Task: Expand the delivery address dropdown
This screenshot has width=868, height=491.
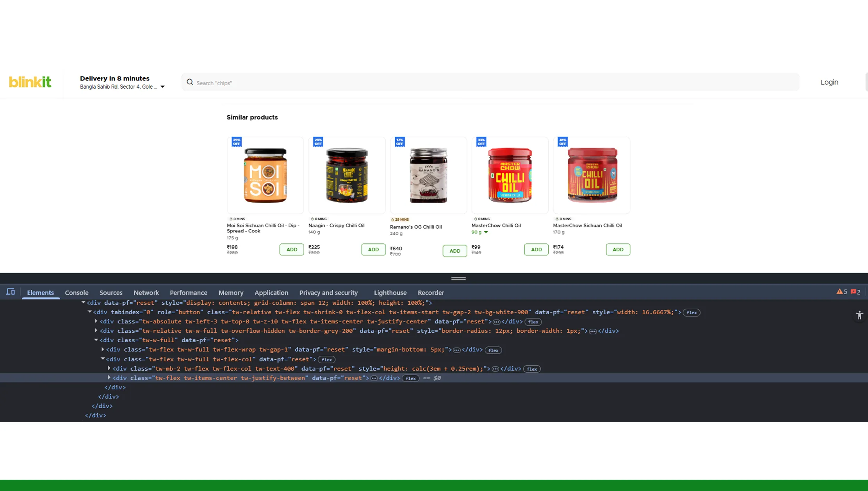Action: [x=162, y=87]
